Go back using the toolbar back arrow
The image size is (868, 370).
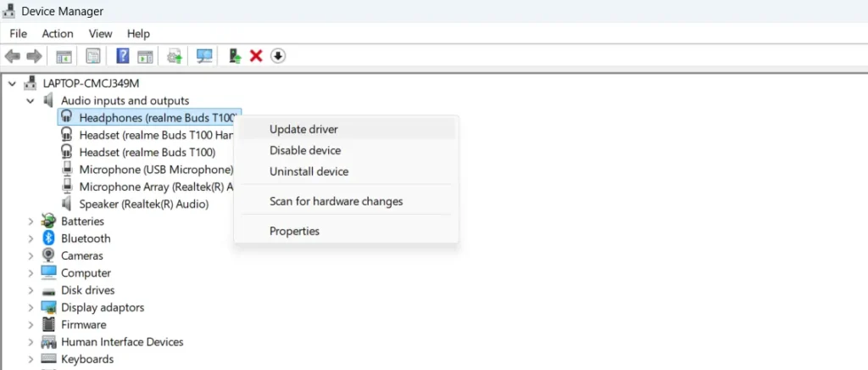[x=12, y=56]
